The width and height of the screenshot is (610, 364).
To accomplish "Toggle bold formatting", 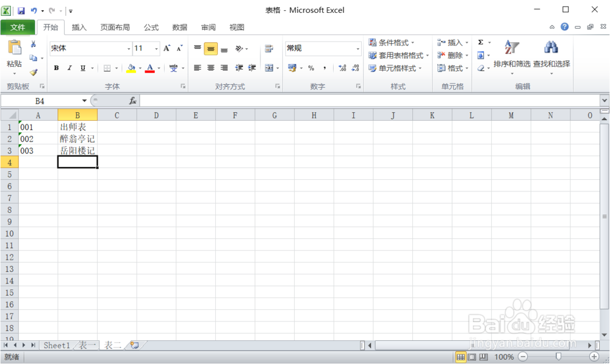I will coord(56,68).
